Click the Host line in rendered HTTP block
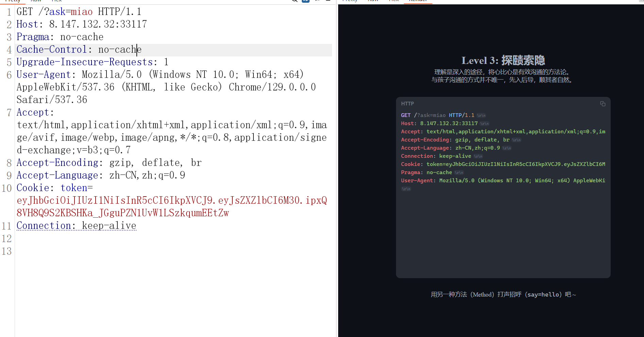Viewport: 644px width, 337px height. pyautogui.click(x=445, y=123)
